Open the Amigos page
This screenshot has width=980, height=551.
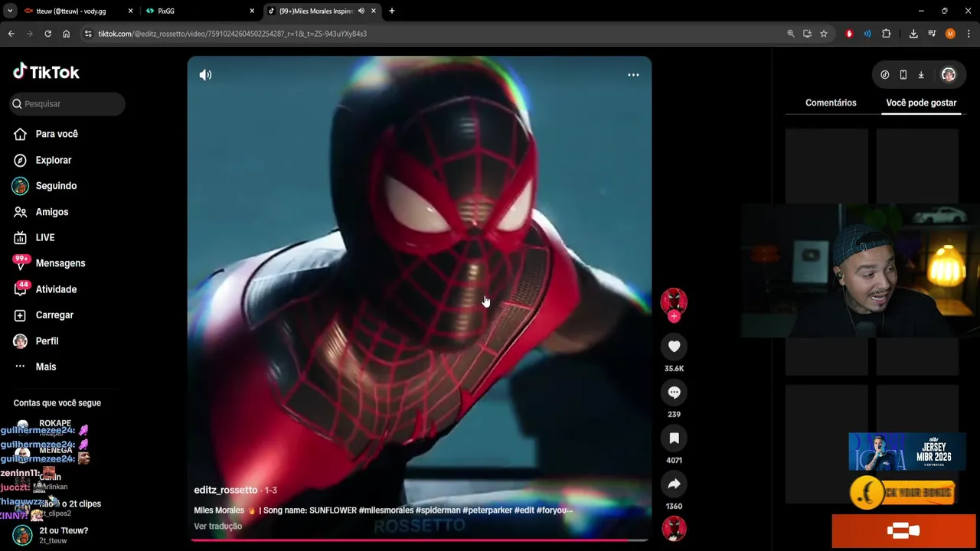click(52, 212)
